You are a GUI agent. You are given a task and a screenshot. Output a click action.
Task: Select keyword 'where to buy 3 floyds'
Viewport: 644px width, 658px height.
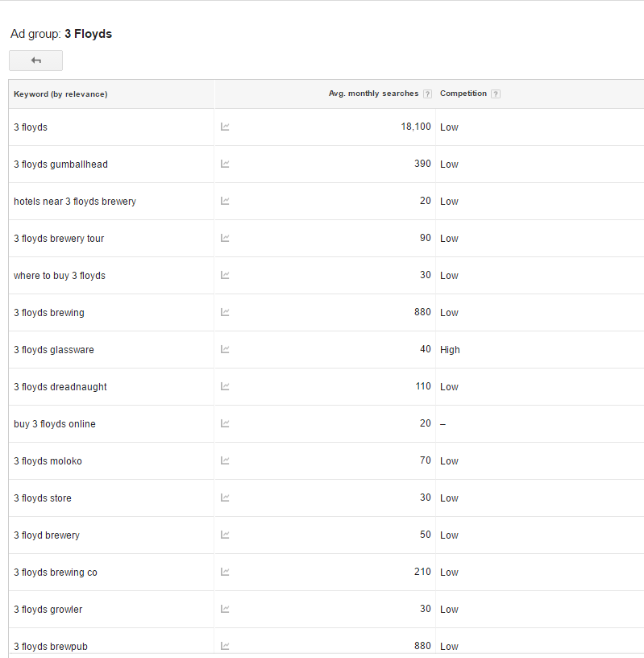pyautogui.click(x=59, y=276)
